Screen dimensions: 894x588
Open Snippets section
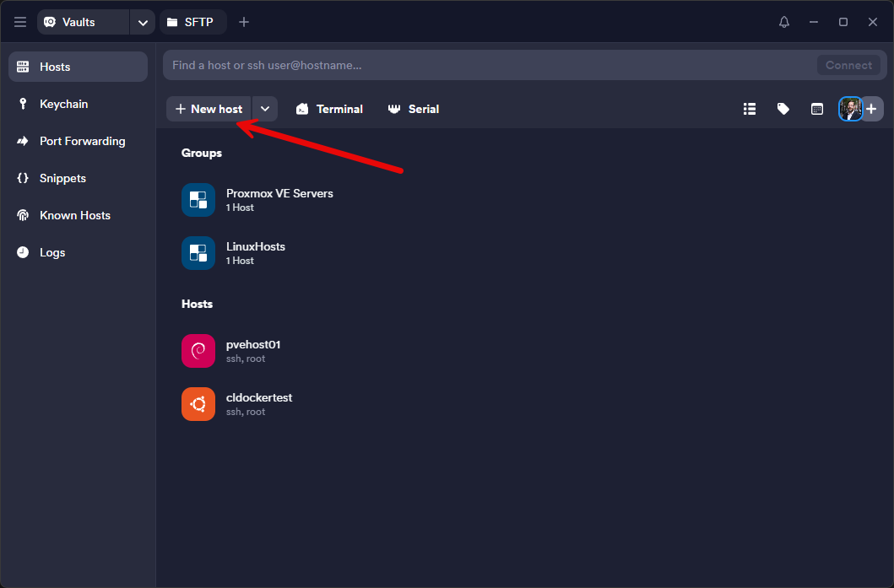coord(79,178)
